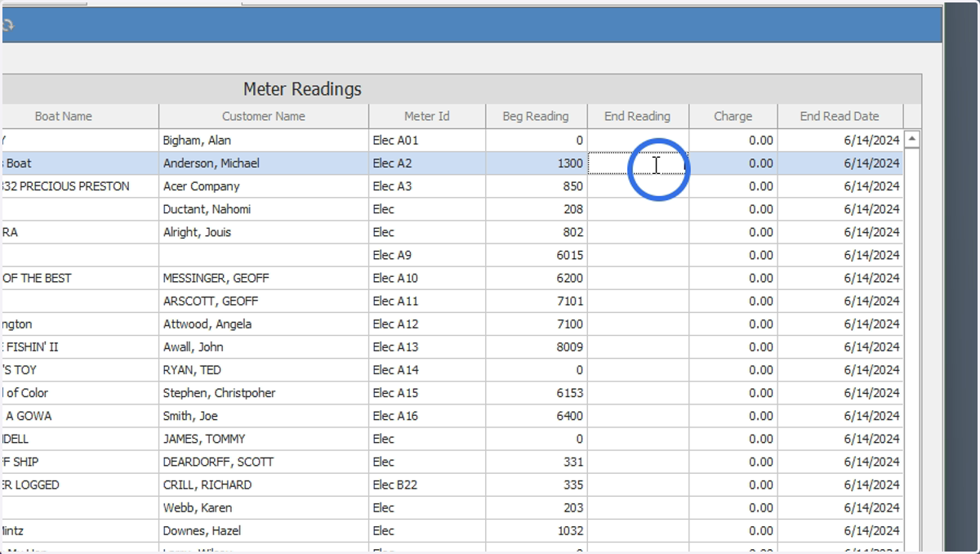The width and height of the screenshot is (980, 554).
Task: Select customer Awall, John
Action: tap(193, 347)
